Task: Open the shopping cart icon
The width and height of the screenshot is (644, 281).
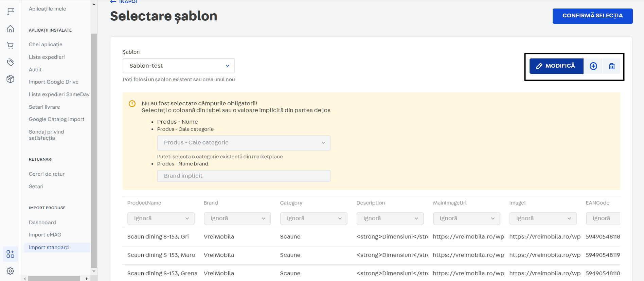Action: coord(11,45)
